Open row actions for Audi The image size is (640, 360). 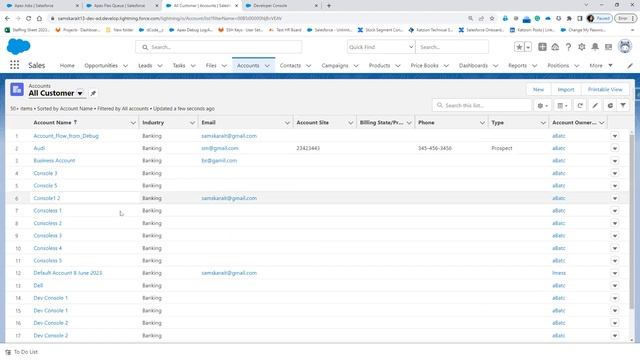pos(615,148)
